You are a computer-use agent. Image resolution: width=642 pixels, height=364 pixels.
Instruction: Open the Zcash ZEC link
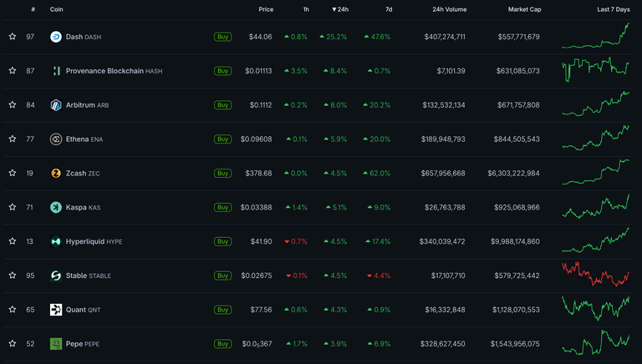(x=83, y=174)
